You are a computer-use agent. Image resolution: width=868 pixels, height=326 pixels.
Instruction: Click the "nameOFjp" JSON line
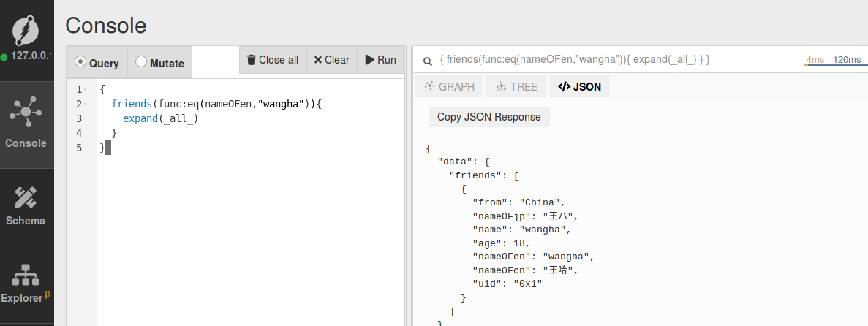click(x=525, y=216)
